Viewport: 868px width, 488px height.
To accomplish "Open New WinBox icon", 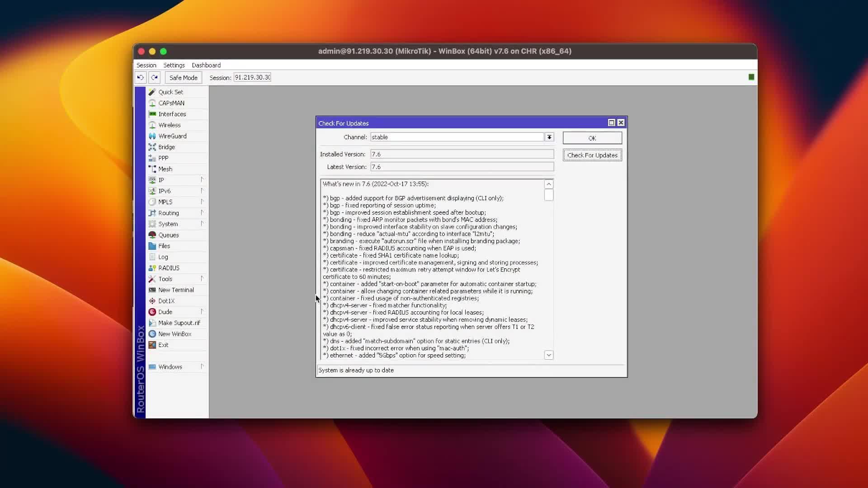I will point(152,334).
